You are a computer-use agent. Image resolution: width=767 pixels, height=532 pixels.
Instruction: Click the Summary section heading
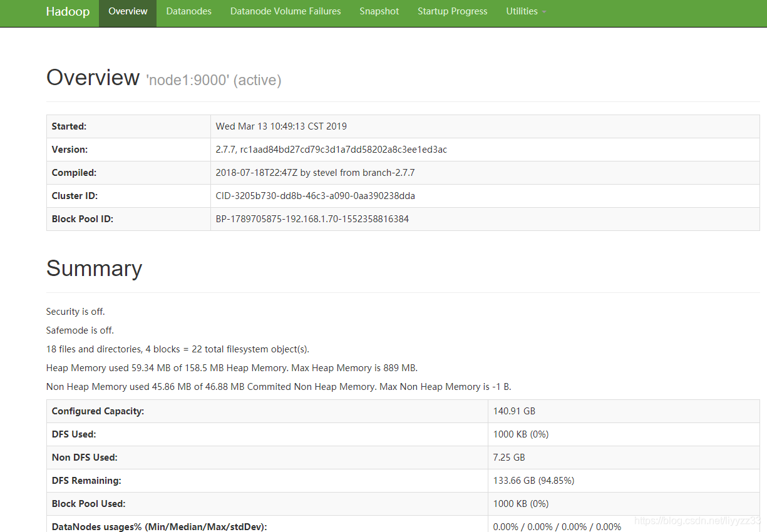click(x=94, y=269)
